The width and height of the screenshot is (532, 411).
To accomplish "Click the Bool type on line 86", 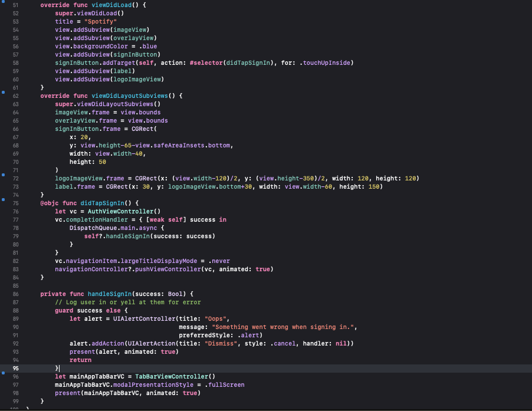I will 175,294.
